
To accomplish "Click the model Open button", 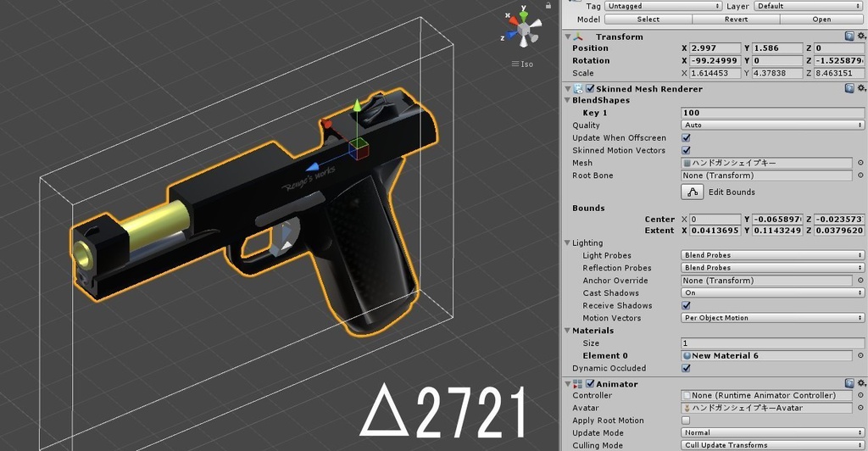I will coord(821,19).
